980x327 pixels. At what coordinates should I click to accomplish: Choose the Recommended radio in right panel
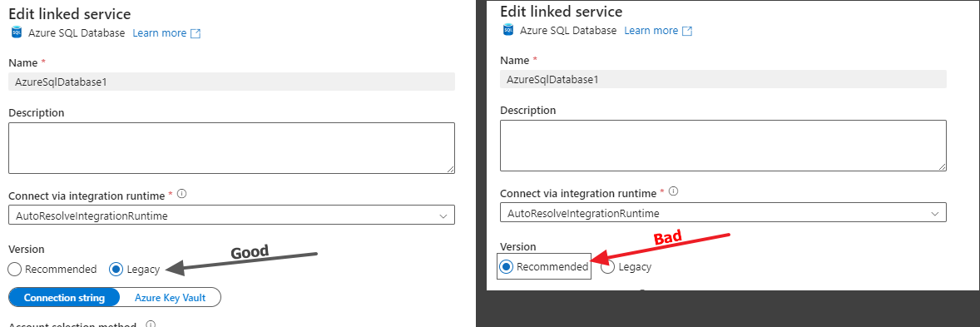click(507, 267)
